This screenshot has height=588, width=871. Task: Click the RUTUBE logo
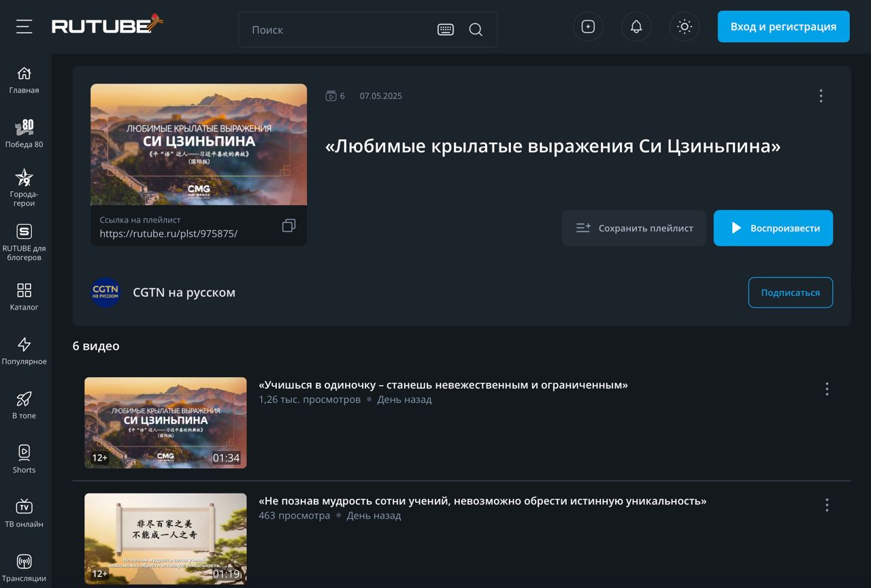(x=108, y=24)
